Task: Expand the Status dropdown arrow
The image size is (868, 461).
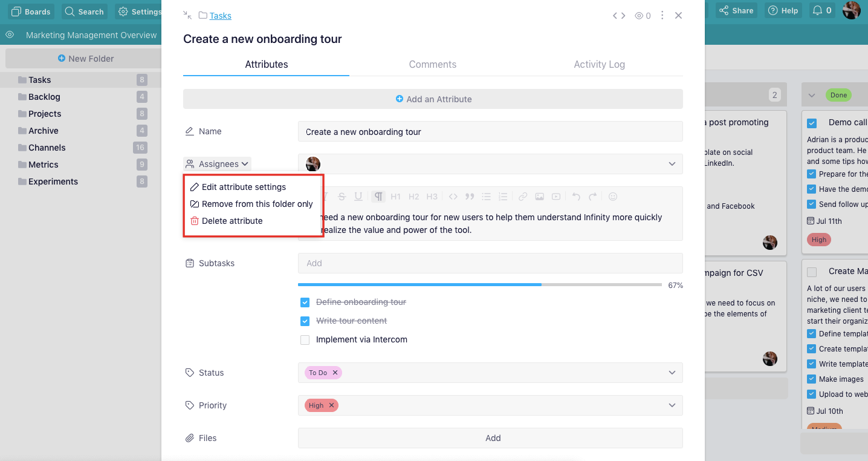Action: click(672, 373)
